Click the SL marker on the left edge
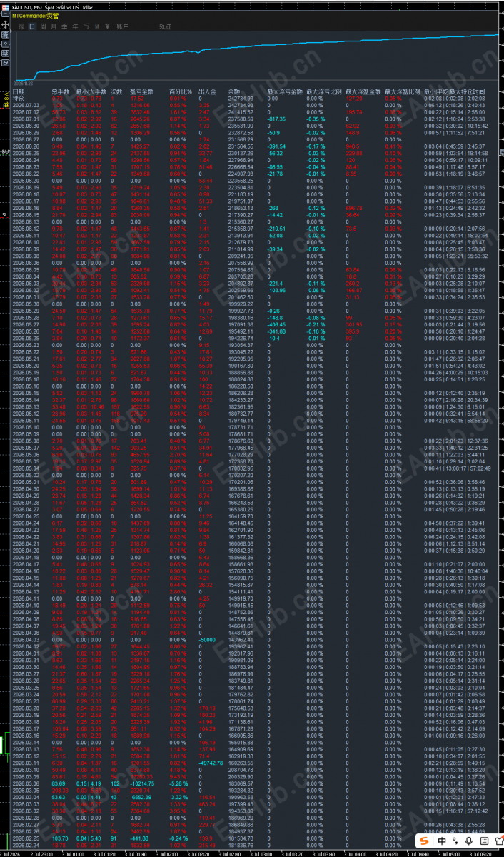The height and width of the screenshot is (857, 504). 5,214
